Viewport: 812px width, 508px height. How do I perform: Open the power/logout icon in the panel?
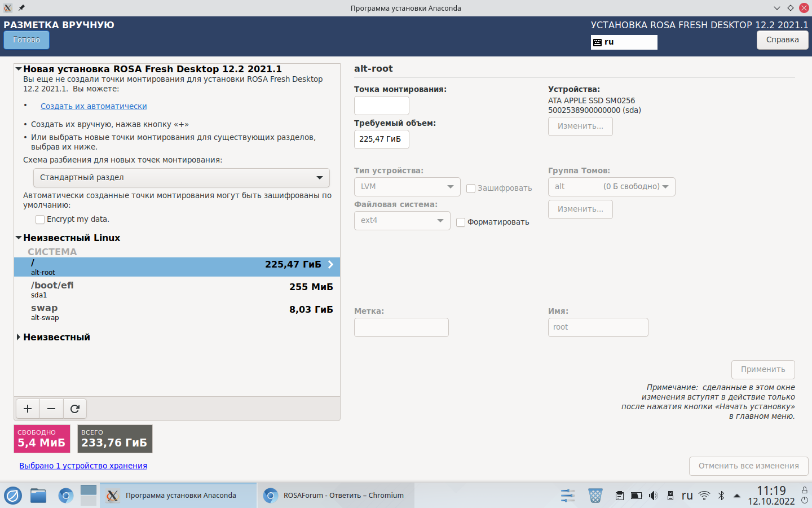coord(805,500)
